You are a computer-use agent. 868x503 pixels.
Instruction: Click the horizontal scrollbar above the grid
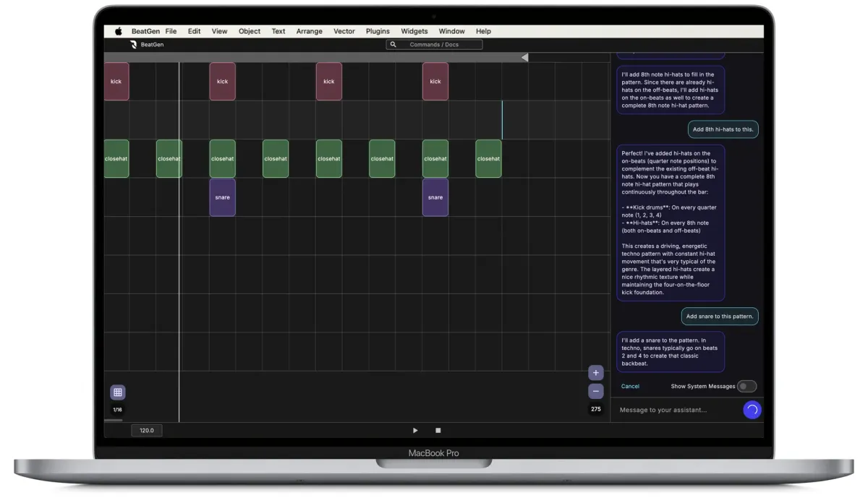pos(311,57)
